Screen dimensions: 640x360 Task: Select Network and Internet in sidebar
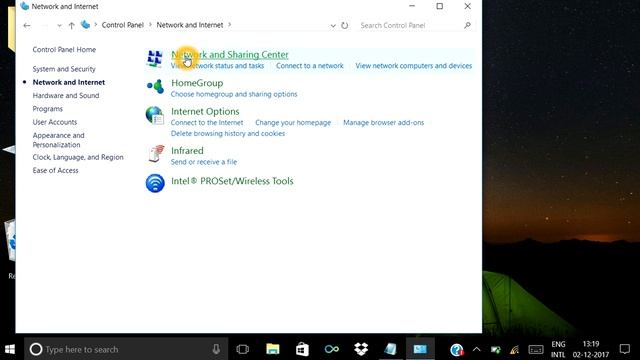[69, 82]
